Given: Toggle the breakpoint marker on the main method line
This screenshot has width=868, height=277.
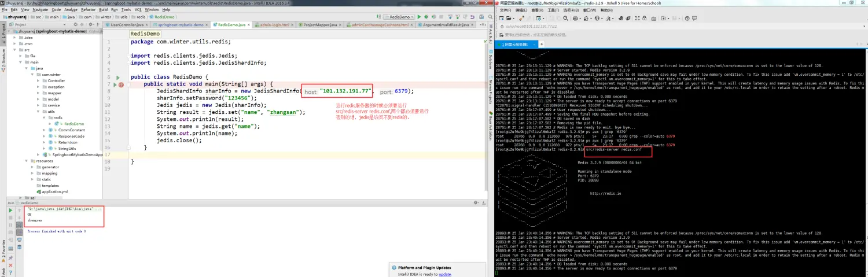Looking at the screenshot, I should (121, 84).
